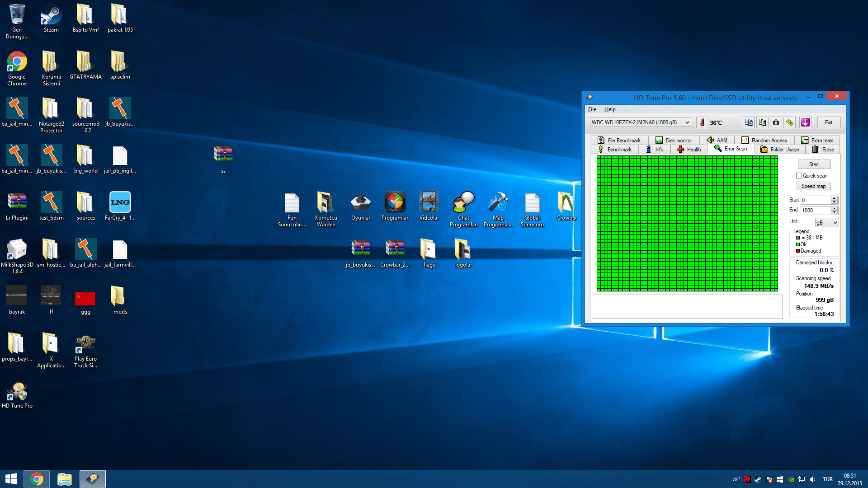Click the Exit button
The width and height of the screenshot is (868, 488).
tap(828, 122)
